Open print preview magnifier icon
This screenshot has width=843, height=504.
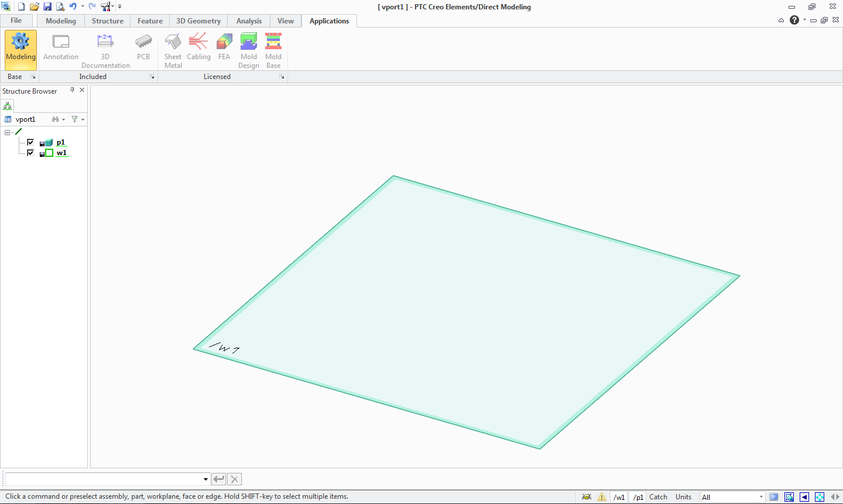(x=60, y=6)
